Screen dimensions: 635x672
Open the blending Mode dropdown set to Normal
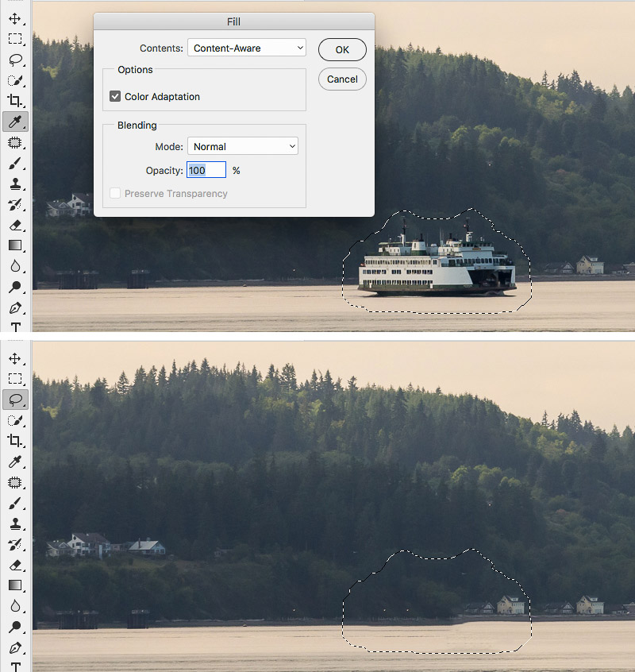(x=243, y=146)
